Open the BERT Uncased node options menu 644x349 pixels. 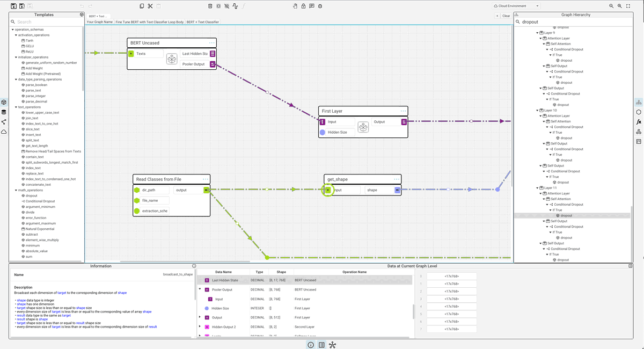point(212,43)
